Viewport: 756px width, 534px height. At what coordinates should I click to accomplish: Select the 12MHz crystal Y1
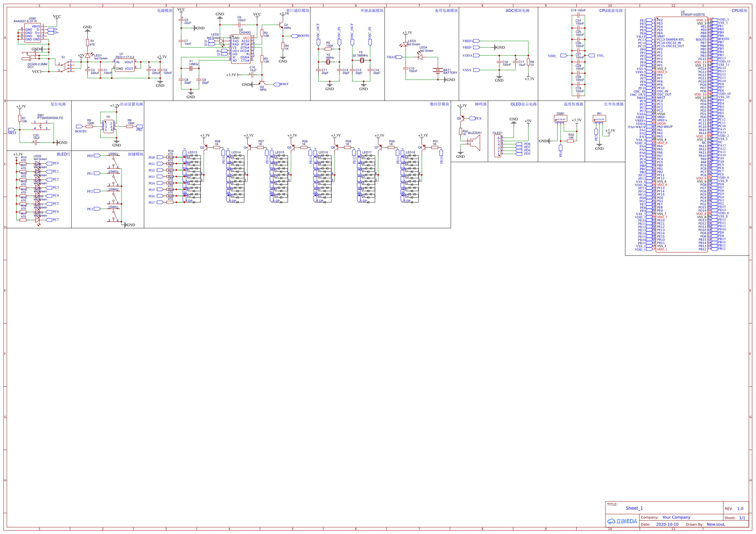coord(191,68)
